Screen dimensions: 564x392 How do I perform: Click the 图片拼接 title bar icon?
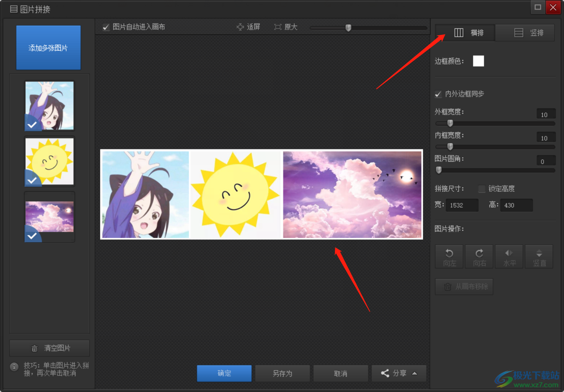pyautogui.click(x=14, y=9)
